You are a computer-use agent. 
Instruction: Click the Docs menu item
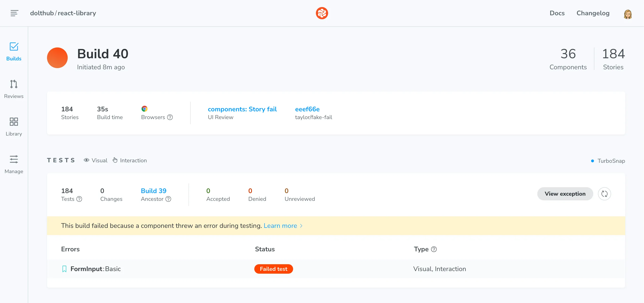[557, 13]
